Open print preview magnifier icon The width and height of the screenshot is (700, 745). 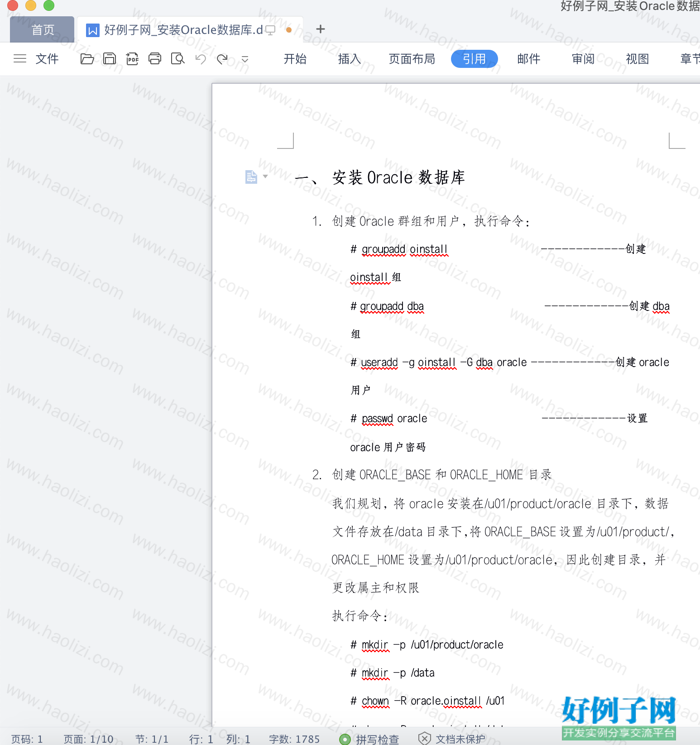coord(178,59)
